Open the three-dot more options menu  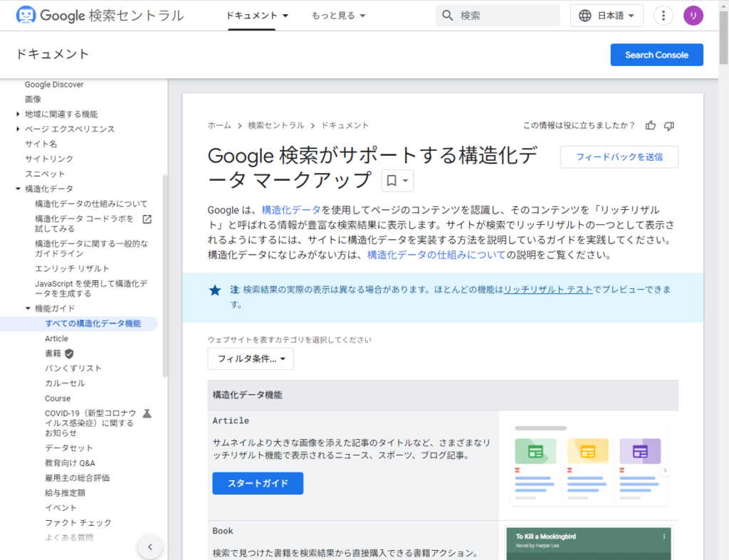tap(663, 16)
